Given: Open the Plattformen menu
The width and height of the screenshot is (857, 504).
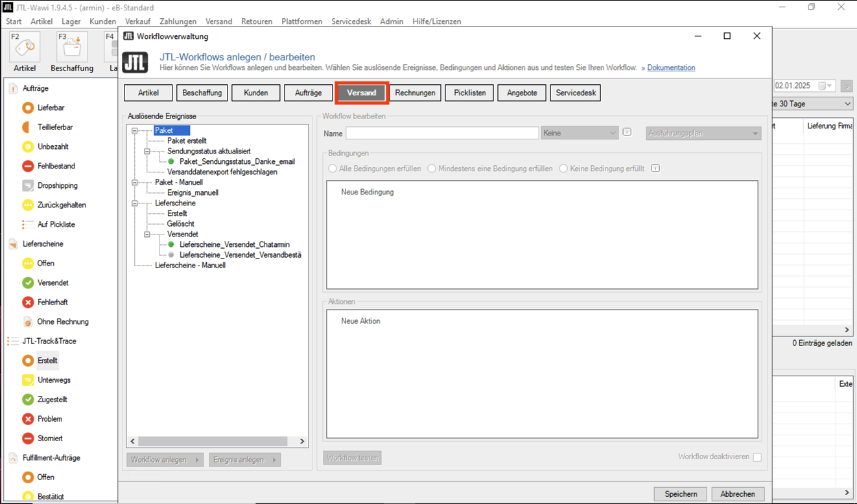Looking at the screenshot, I should click(301, 21).
